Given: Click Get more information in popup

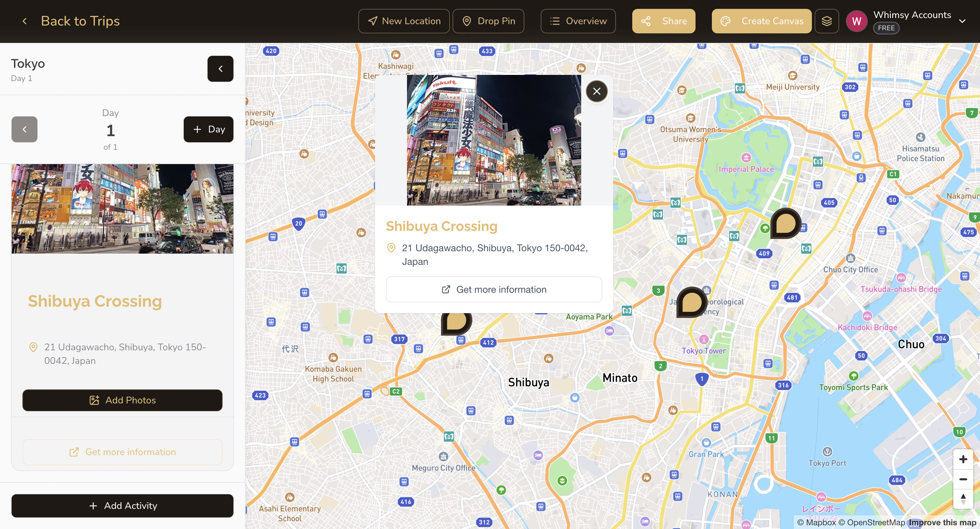Looking at the screenshot, I should [494, 289].
